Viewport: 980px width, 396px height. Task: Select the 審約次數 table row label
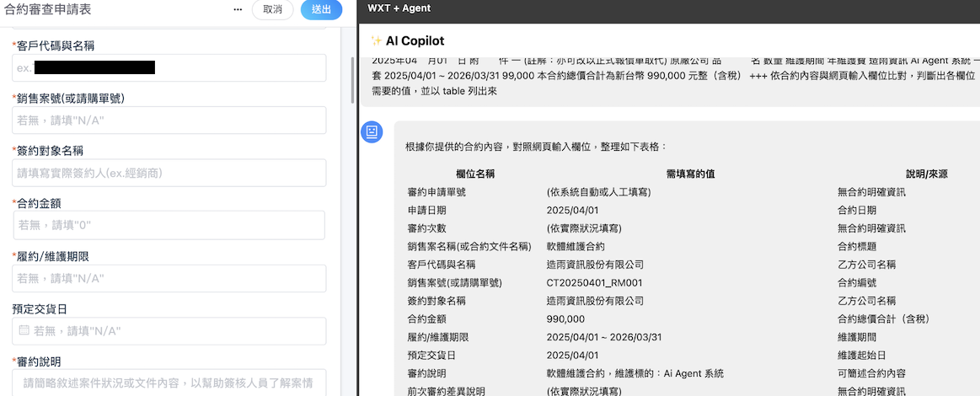pyautogui.click(x=426, y=228)
